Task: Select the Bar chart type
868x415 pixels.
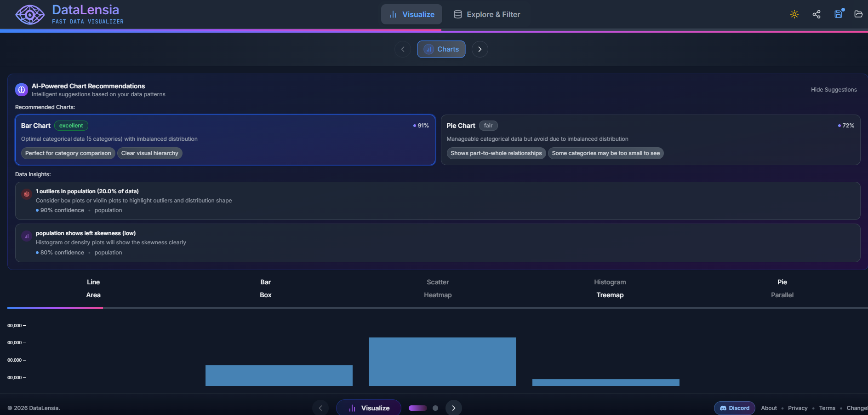Action: click(x=266, y=282)
